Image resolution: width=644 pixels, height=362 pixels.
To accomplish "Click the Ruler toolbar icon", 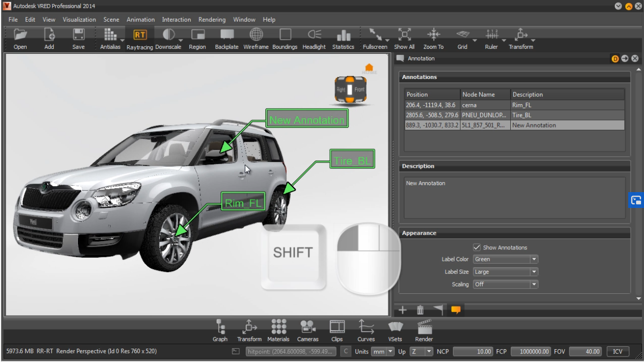I will pos(492,35).
